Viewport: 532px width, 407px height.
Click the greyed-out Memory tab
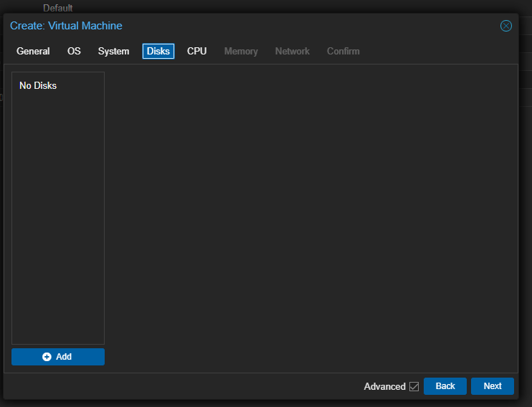[241, 52]
